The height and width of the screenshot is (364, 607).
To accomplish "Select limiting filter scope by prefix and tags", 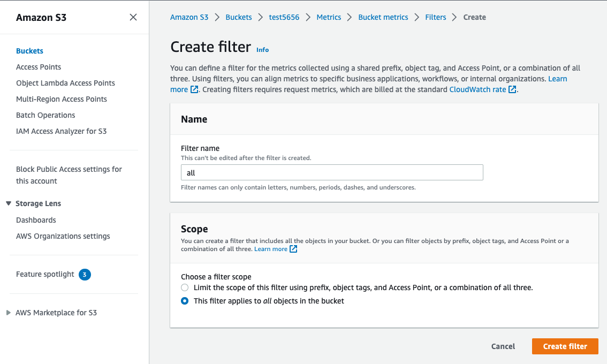I will tap(185, 287).
